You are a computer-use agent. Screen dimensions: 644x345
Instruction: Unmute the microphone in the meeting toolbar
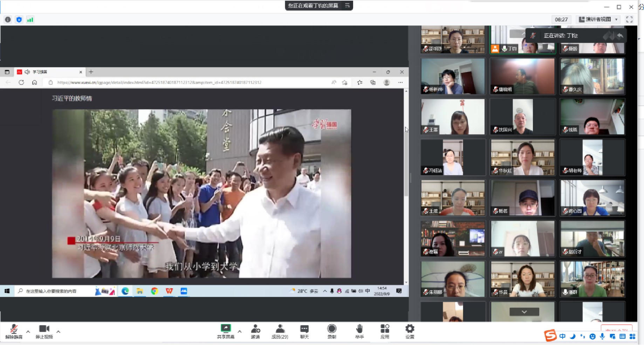pyautogui.click(x=14, y=331)
